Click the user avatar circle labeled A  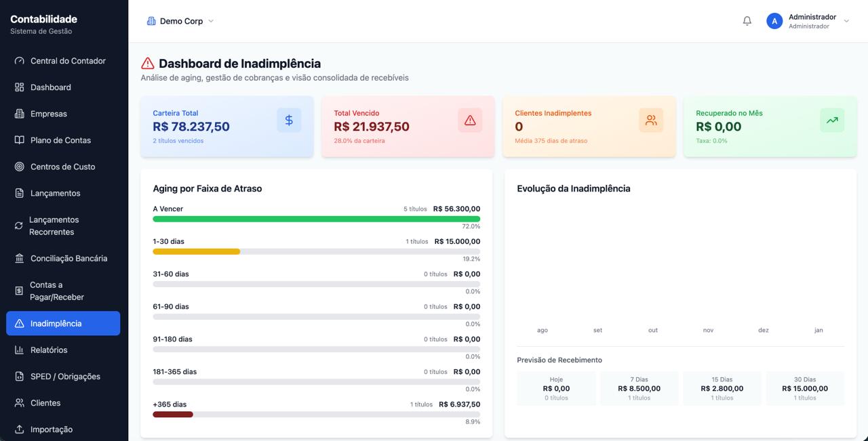[774, 21]
